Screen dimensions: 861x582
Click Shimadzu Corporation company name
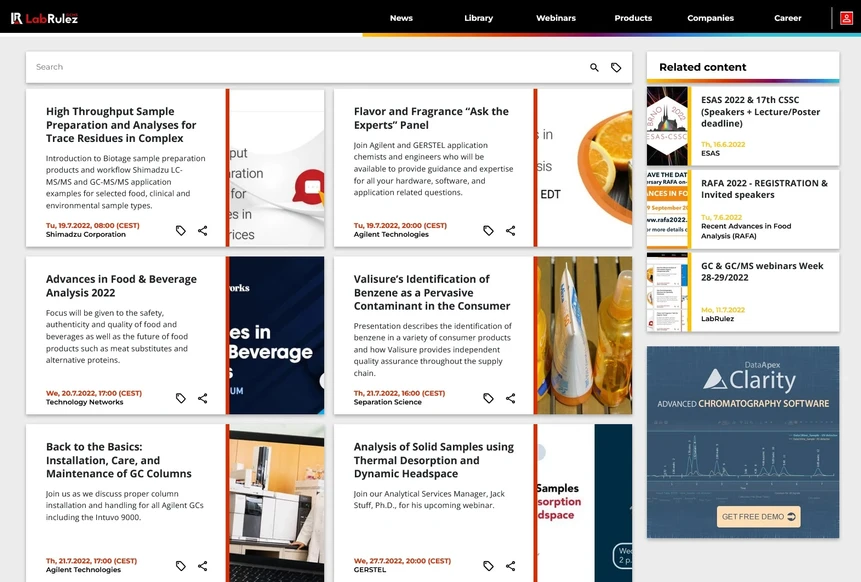86,234
